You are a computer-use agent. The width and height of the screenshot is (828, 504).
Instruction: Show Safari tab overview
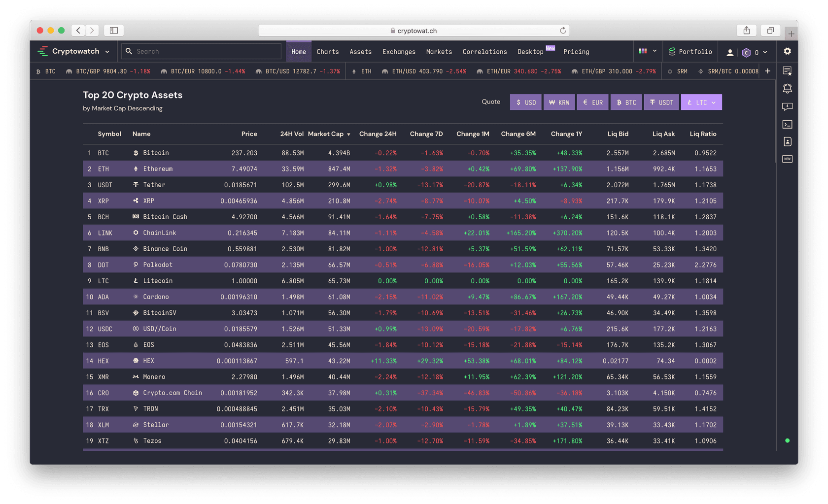[770, 31]
